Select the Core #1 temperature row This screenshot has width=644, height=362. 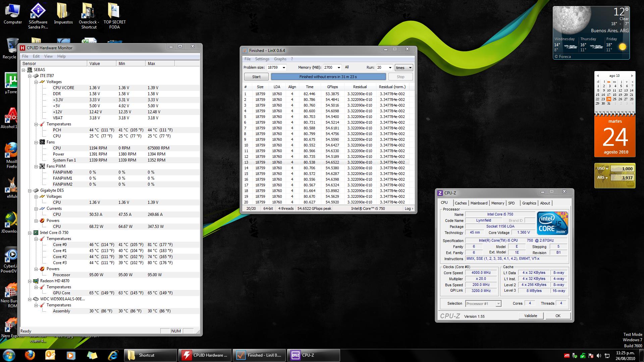110,251
